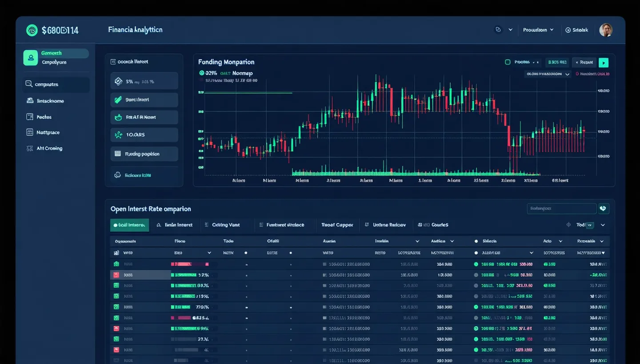Click the green bowl icon on the third card
Screen dimensions: 640x364
click(x=118, y=117)
